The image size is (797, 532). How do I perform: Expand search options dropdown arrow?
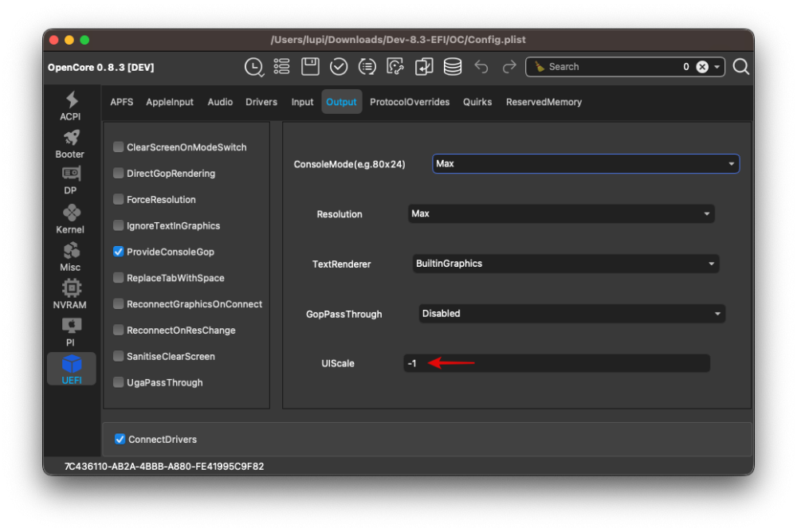[717, 67]
